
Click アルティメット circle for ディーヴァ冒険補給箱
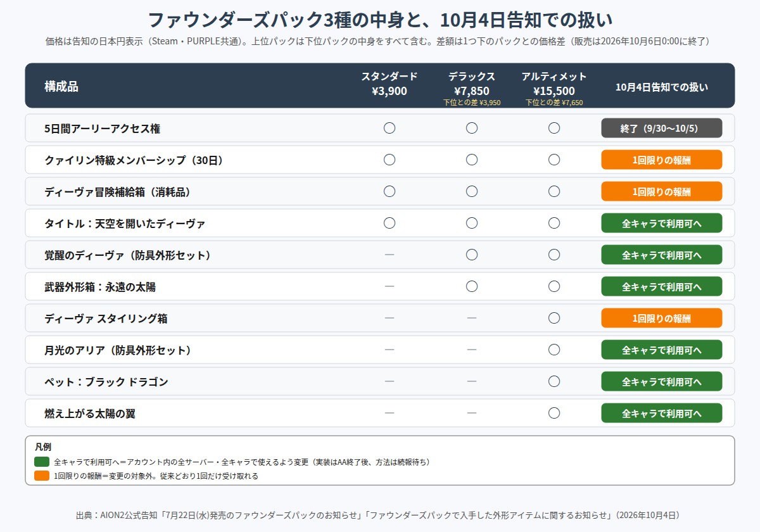pyautogui.click(x=554, y=191)
